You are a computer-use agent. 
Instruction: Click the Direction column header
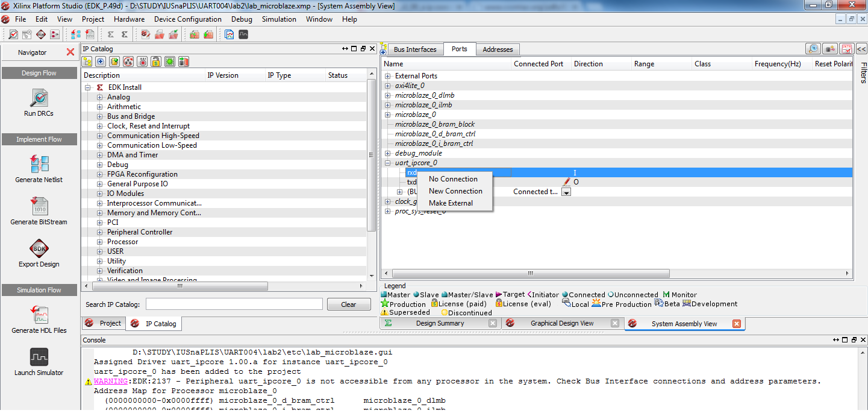pyautogui.click(x=601, y=64)
